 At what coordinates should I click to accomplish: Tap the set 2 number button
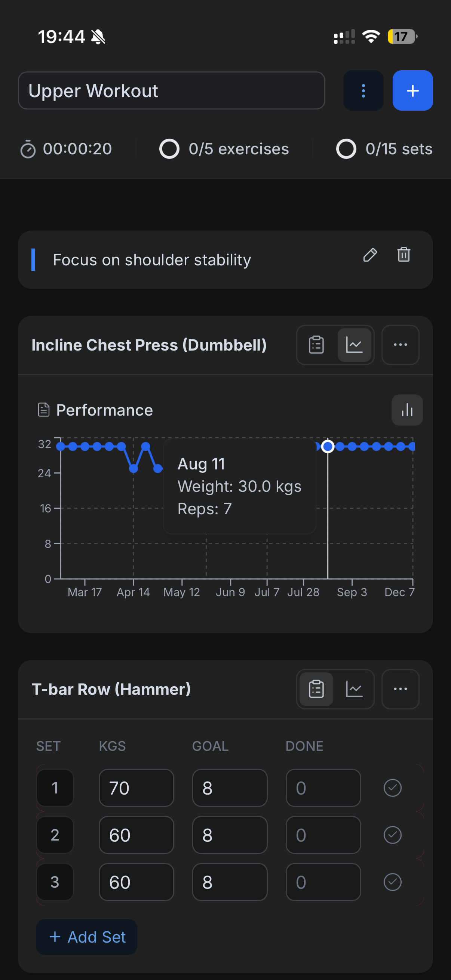tap(55, 835)
